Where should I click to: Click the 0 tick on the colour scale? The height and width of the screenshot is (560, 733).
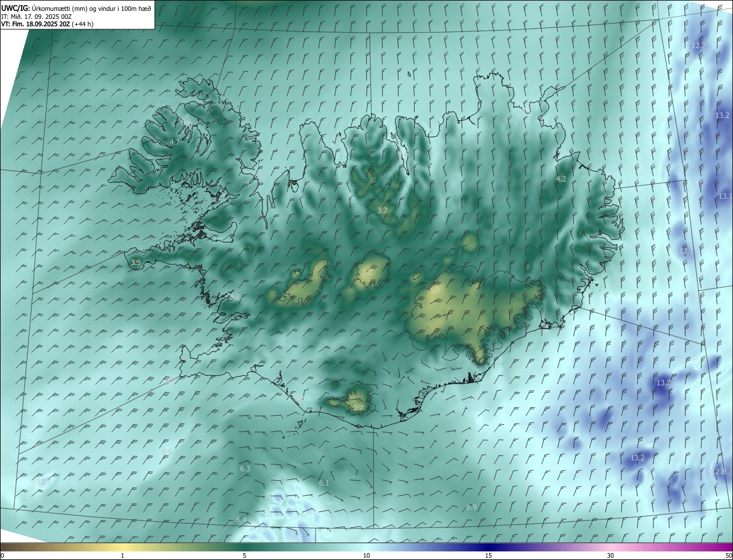coord(2,555)
